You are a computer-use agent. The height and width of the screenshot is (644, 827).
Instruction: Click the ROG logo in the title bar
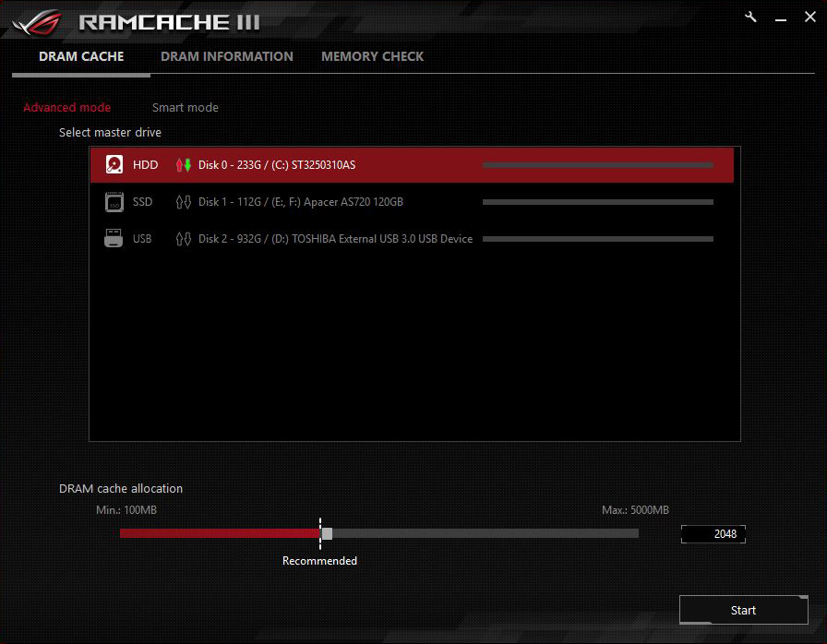(38, 22)
